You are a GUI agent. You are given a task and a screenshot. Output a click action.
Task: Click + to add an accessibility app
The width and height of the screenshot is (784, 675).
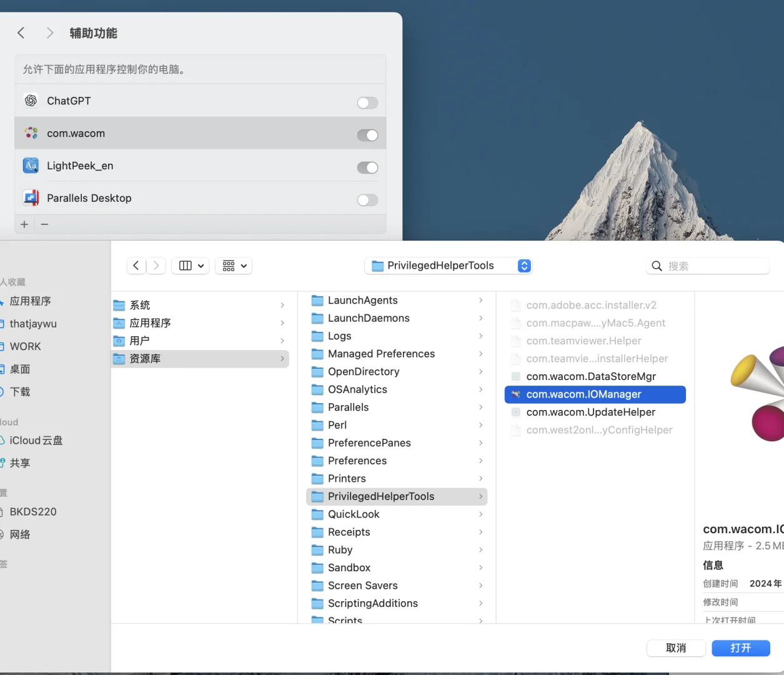pos(24,224)
